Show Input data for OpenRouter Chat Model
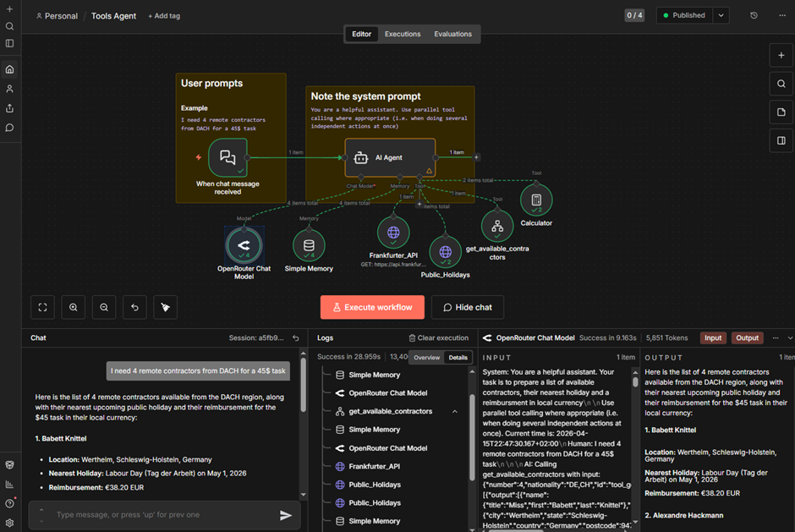This screenshot has height=532, width=795. tap(713, 337)
